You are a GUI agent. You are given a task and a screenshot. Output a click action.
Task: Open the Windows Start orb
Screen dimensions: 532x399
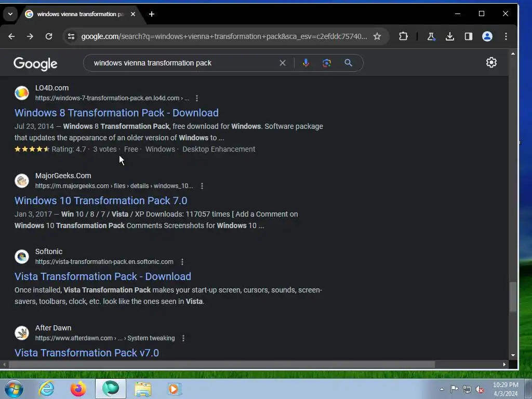[14, 389]
